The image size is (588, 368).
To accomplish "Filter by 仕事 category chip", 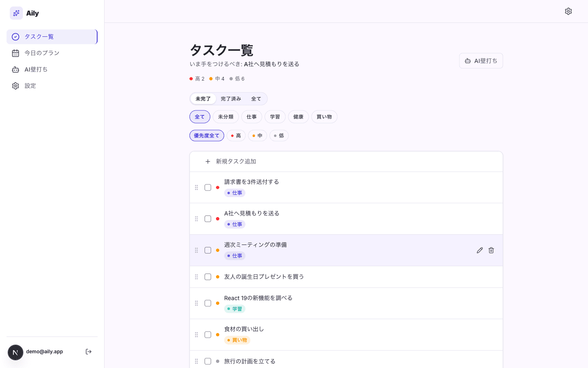I will 252,117.
